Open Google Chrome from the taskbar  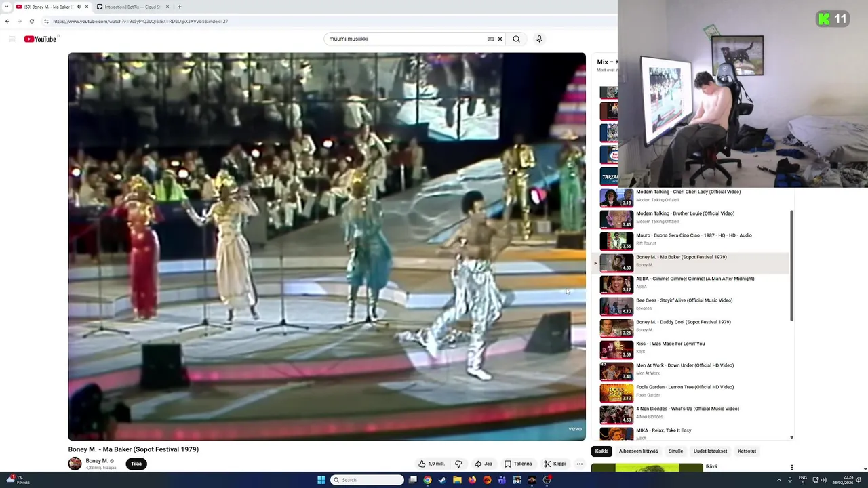[x=427, y=480]
